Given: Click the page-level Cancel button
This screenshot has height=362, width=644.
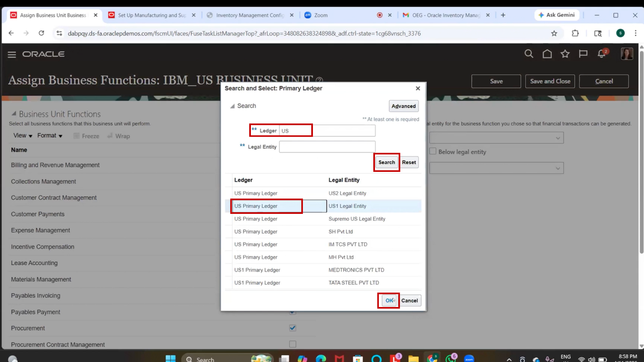Looking at the screenshot, I should [604, 81].
